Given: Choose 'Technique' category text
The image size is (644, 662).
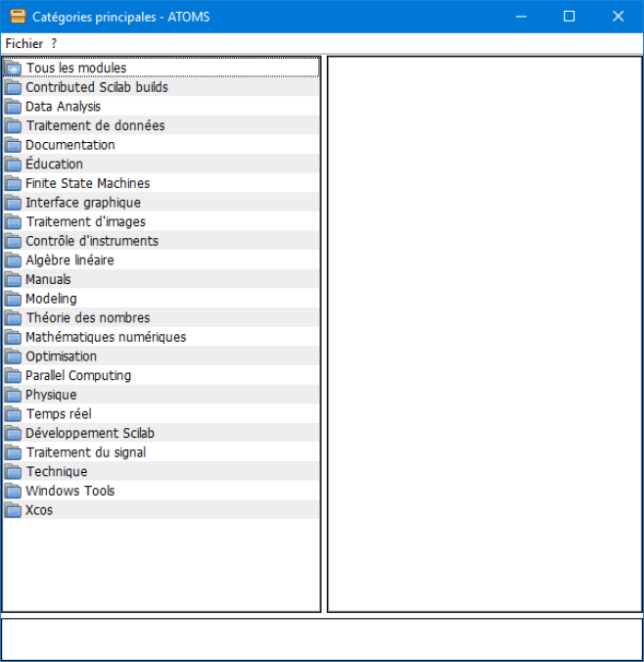Looking at the screenshot, I should click(57, 472).
